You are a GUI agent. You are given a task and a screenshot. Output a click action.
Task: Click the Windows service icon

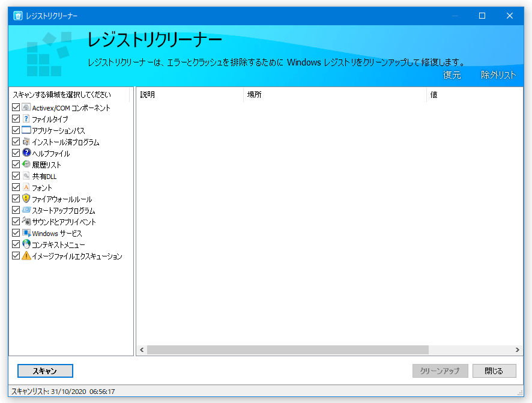(x=26, y=232)
